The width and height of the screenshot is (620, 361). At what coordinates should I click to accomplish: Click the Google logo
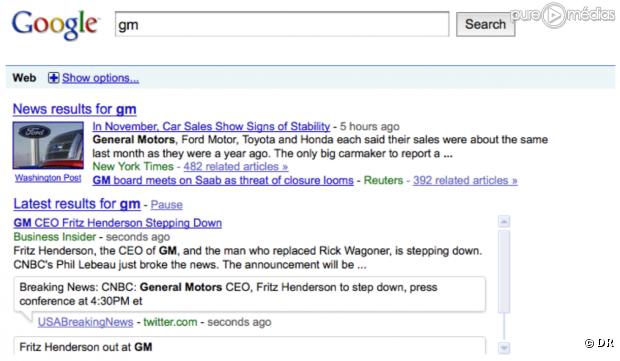(55, 25)
